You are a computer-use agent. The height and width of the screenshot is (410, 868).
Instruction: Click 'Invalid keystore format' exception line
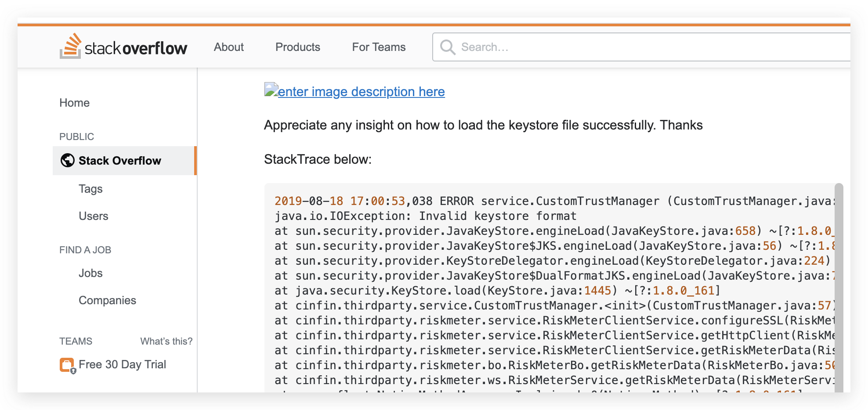(426, 216)
